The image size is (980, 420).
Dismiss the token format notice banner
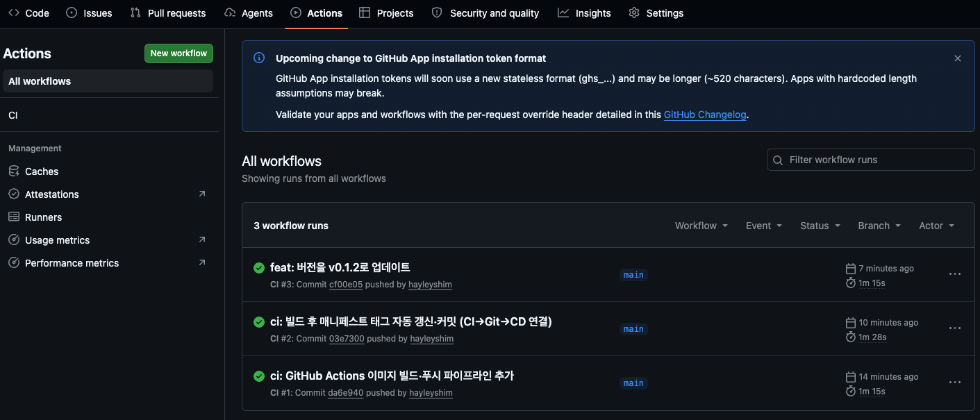[958, 58]
